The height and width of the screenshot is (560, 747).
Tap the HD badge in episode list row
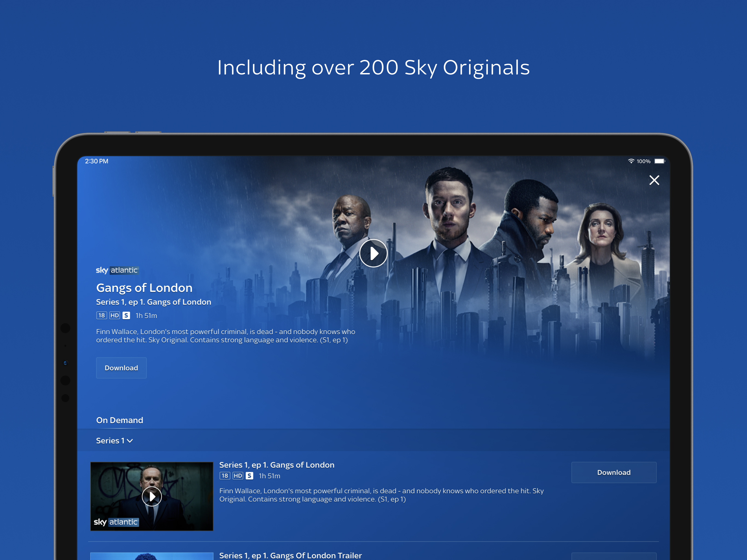(238, 476)
